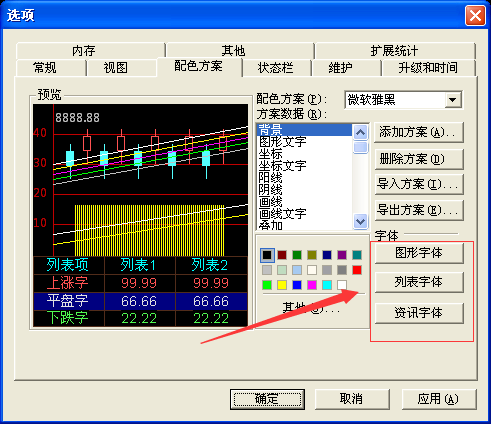The image size is (491, 424).
Task: Pick the white swatch in the bottom row
Action: click(342, 285)
